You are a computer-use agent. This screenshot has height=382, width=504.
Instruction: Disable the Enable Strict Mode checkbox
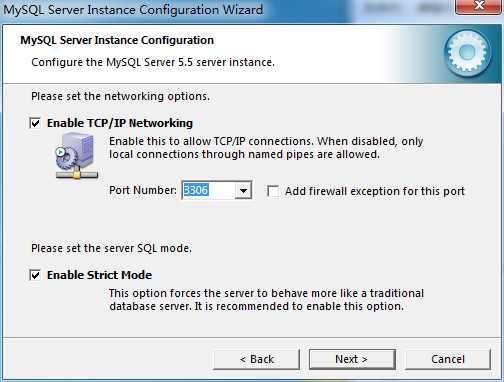[35, 275]
